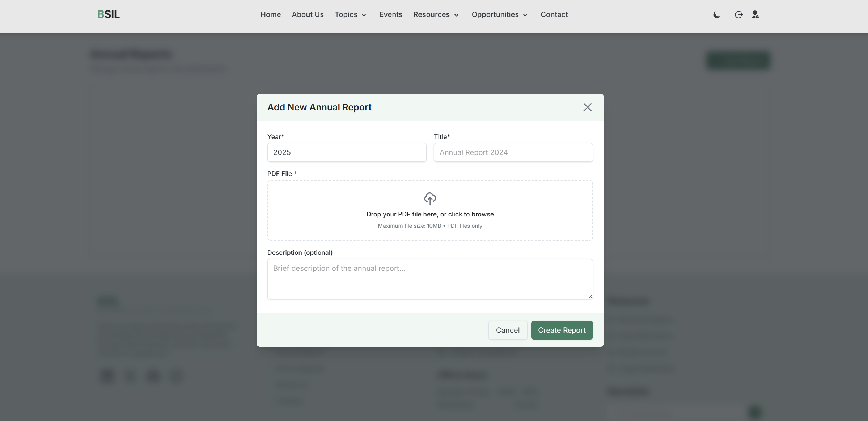Click the Description textarea
Image resolution: width=868 pixels, height=421 pixels.
(429, 279)
